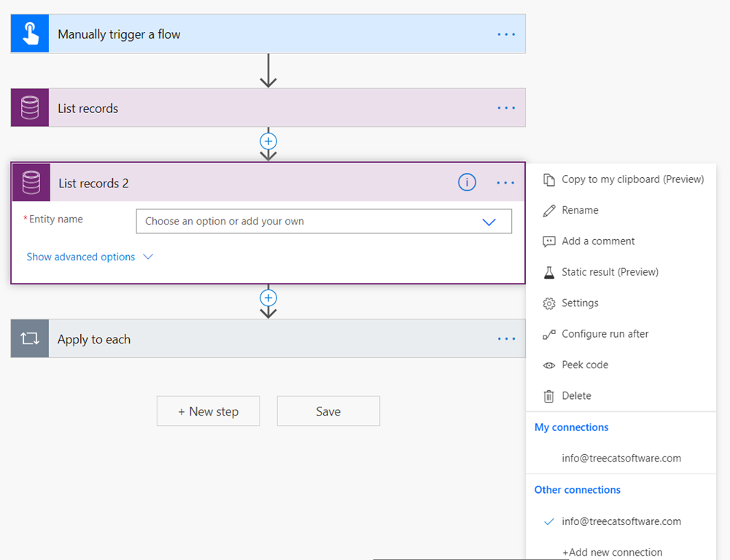Click the Configure run after connector icon
This screenshot has width=730, height=560.
coord(549,334)
